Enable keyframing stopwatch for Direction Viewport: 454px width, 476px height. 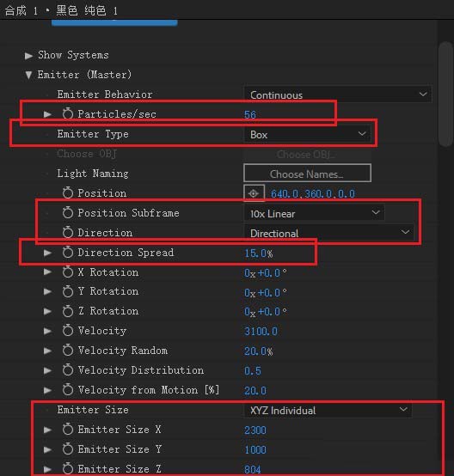68,233
